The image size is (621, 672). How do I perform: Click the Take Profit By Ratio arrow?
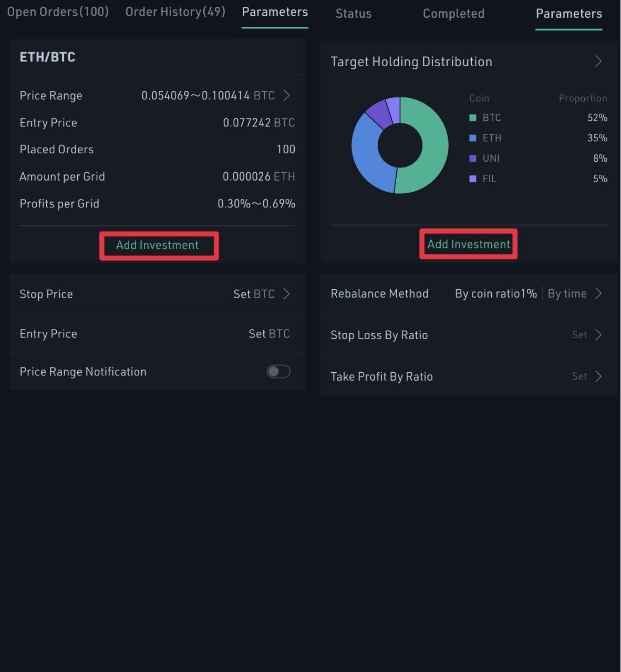pyautogui.click(x=598, y=376)
